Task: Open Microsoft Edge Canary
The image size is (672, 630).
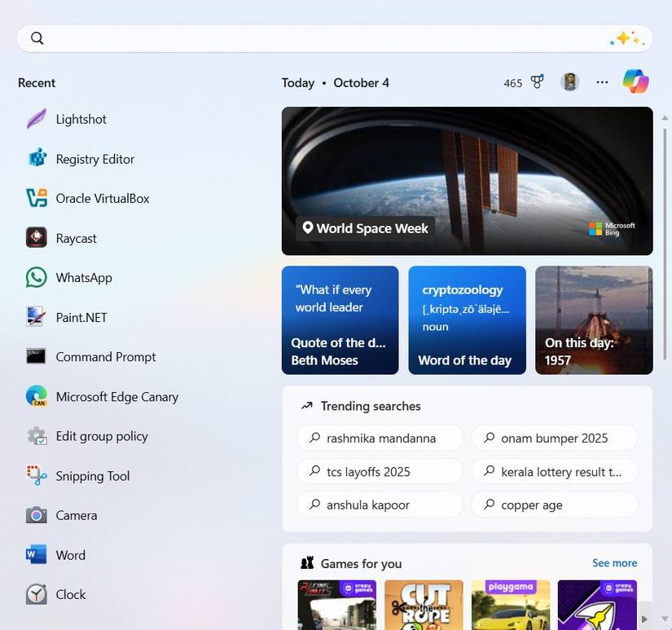Action: pos(117,397)
